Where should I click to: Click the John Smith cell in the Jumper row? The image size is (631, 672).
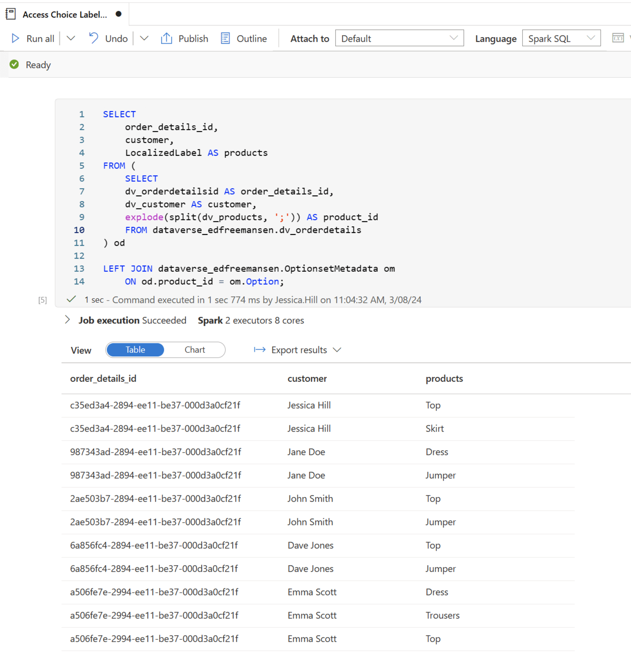tap(310, 522)
